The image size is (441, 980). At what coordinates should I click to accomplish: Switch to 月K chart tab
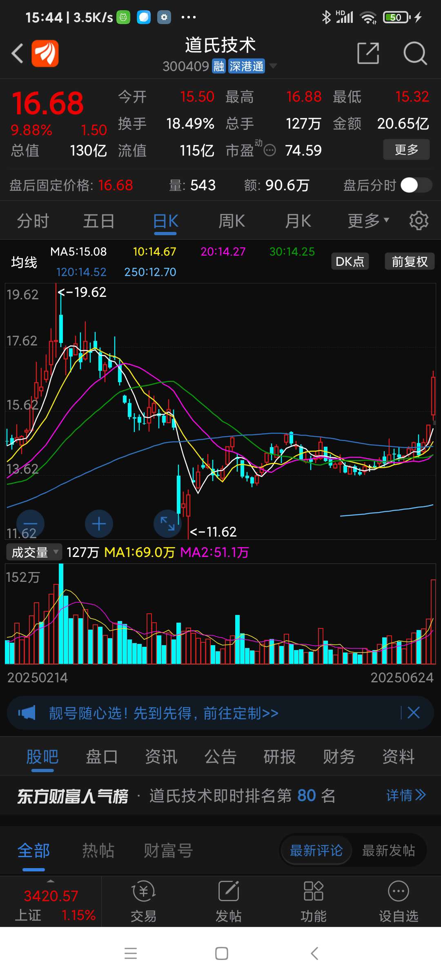coord(298,221)
